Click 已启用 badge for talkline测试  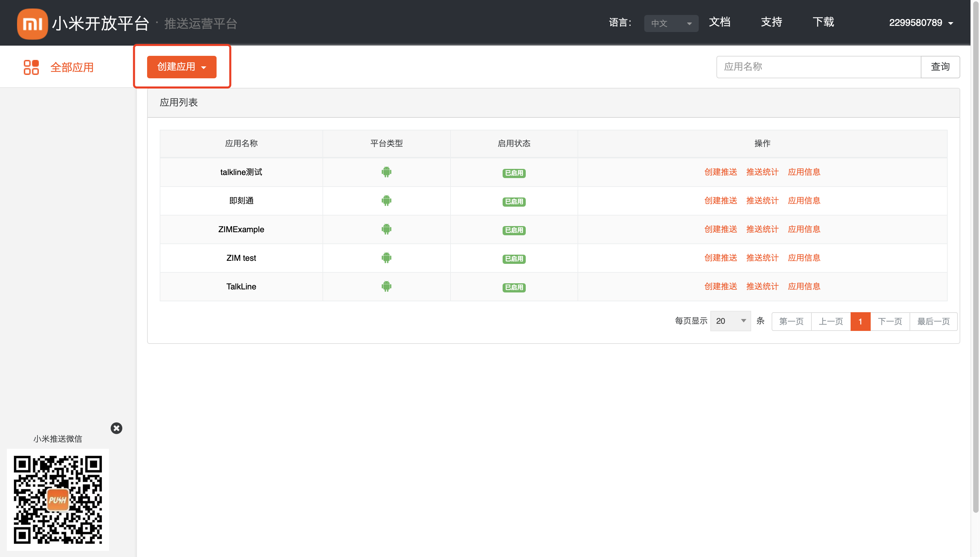tap(514, 173)
